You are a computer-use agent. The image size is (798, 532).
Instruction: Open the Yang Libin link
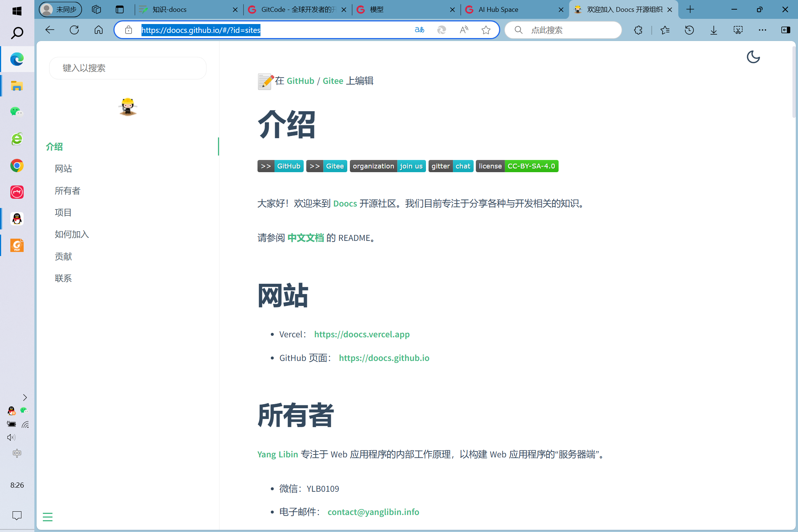(278, 454)
